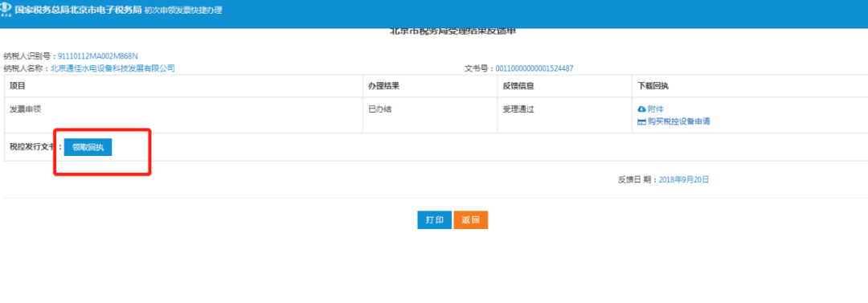868x303 pixels.
Task: Click the taxpayer name 北京通佳水电设备科技发展有限公司
Action: pyautogui.click(x=113, y=68)
